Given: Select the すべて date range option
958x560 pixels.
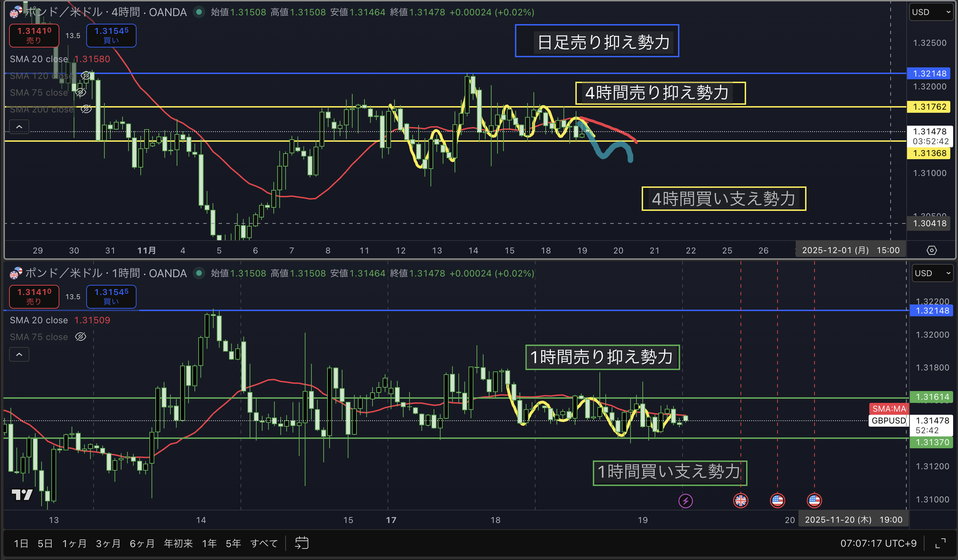Looking at the screenshot, I should pyautogui.click(x=264, y=543).
